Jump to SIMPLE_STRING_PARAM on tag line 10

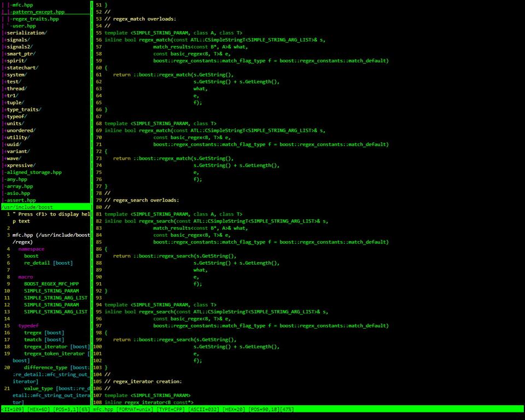[51, 291]
